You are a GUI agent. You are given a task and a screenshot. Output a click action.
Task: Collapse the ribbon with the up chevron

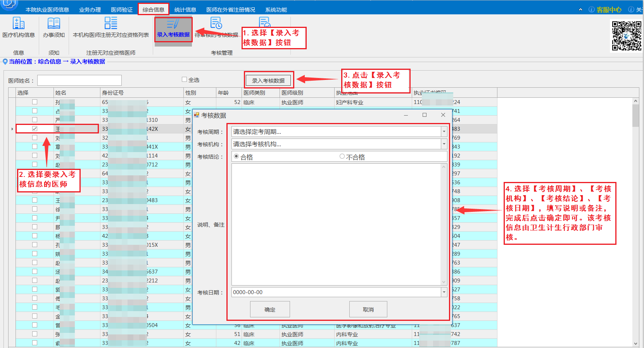click(x=580, y=10)
